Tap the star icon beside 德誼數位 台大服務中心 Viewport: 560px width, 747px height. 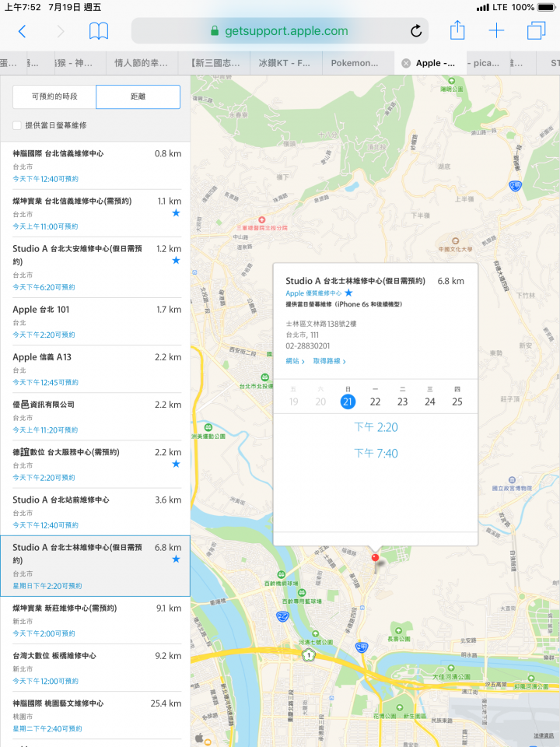pyautogui.click(x=177, y=464)
